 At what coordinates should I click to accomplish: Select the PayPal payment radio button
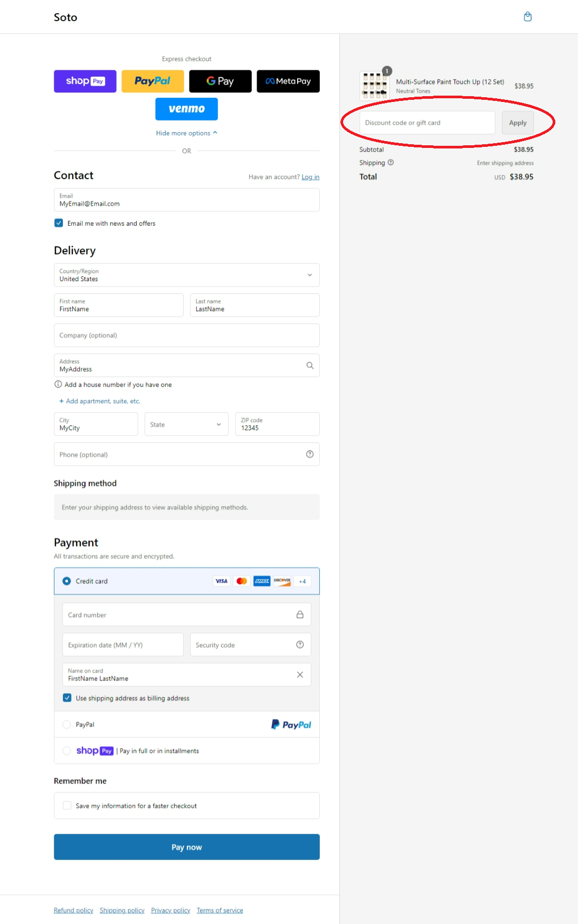[x=67, y=725]
